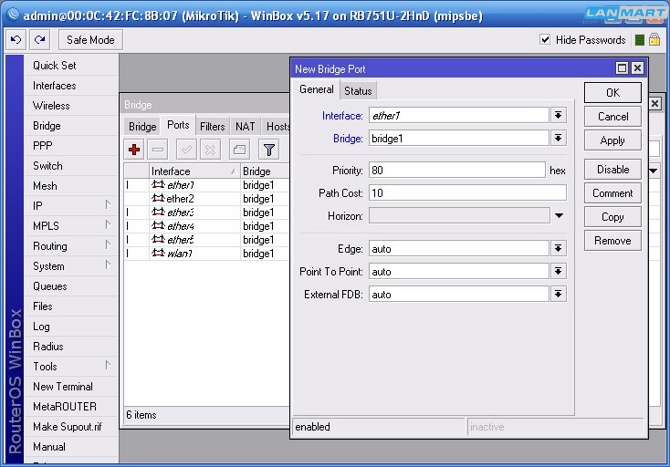The width and height of the screenshot is (670, 467).
Task: Select the ether3 row in ports list
Action: click(207, 212)
